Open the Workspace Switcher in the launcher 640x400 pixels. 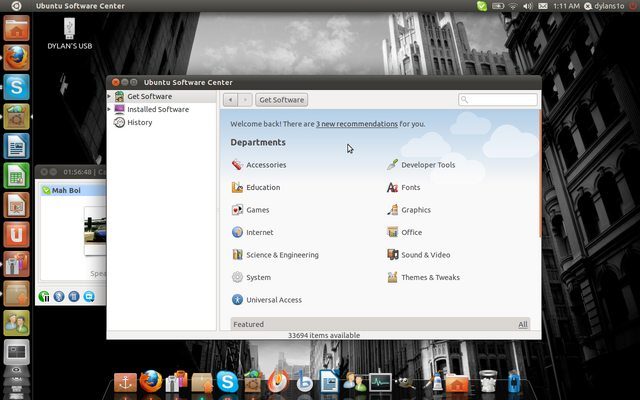[16, 352]
